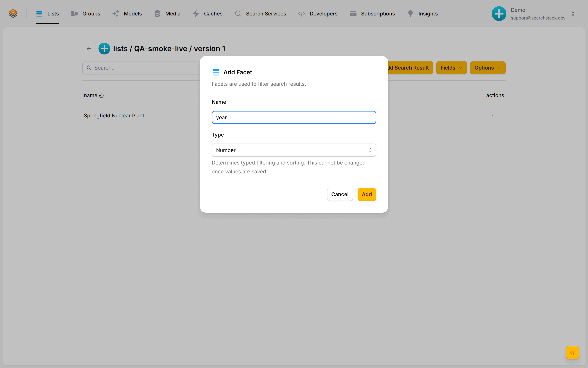The height and width of the screenshot is (368, 588).
Task: Go back using the left arrow
Action: tap(89, 49)
